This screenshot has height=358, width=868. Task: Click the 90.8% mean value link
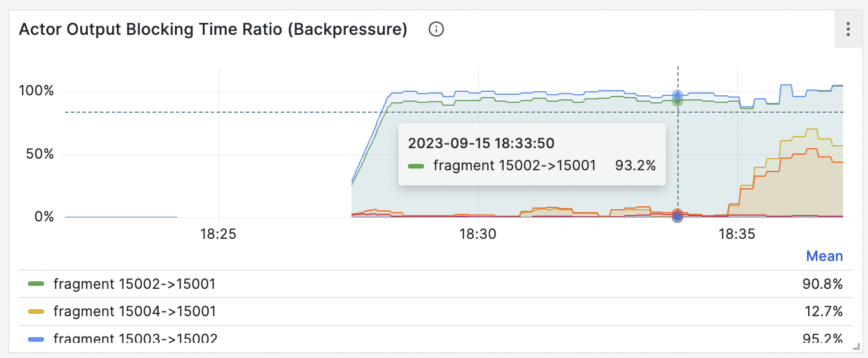pos(824,284)
